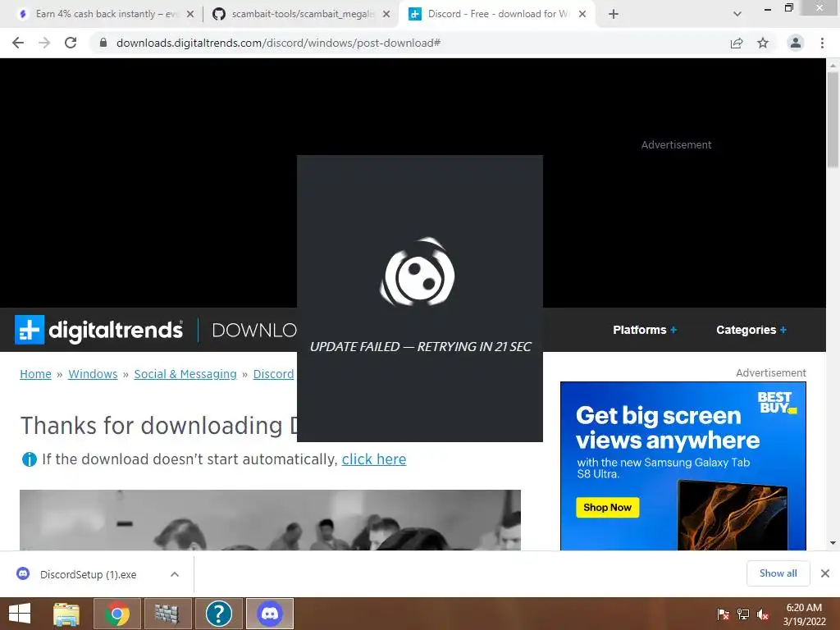
Task: Open the help question-mark taskbar app
Action: coord(218,614)
